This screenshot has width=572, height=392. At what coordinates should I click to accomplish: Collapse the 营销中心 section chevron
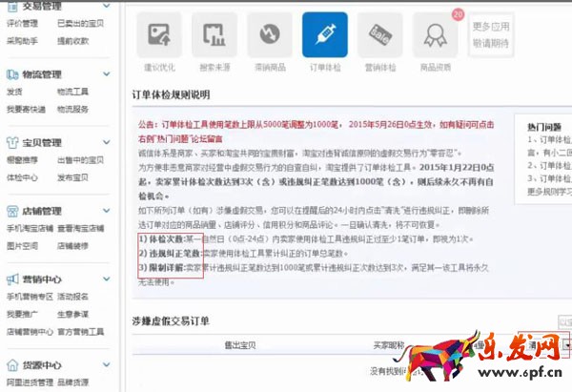tap(106, 279)
